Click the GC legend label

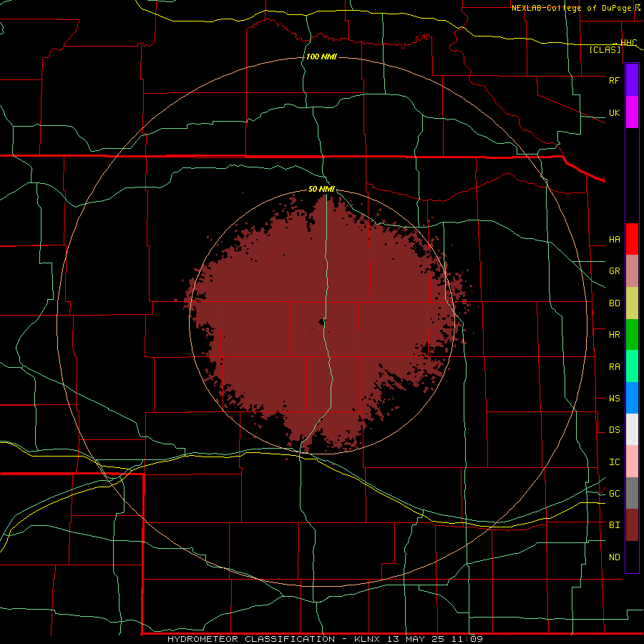[615, 494]
